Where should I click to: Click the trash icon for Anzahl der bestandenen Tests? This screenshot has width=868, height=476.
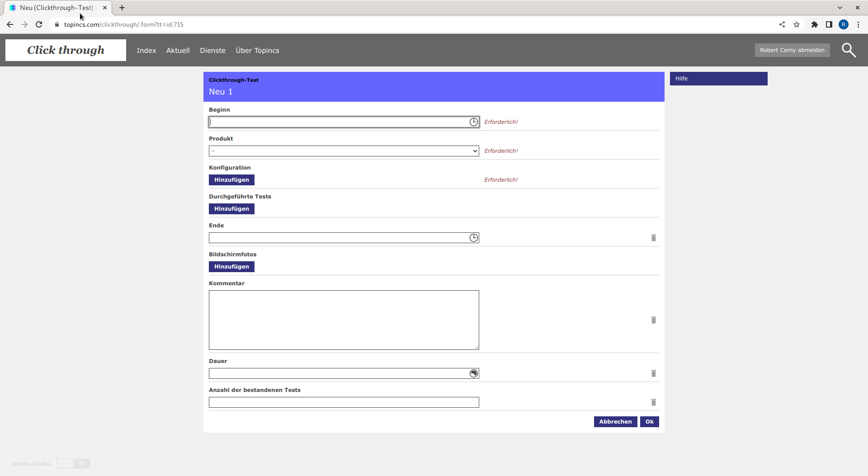[x=653, y=402]
